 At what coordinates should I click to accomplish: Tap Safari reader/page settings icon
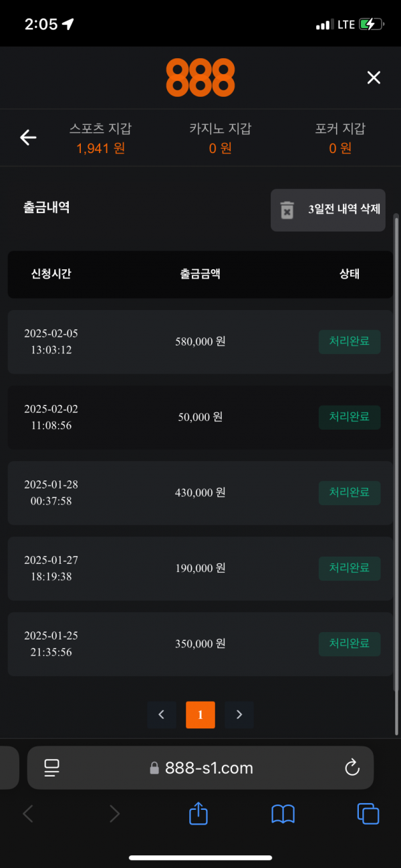pos(52,768)
